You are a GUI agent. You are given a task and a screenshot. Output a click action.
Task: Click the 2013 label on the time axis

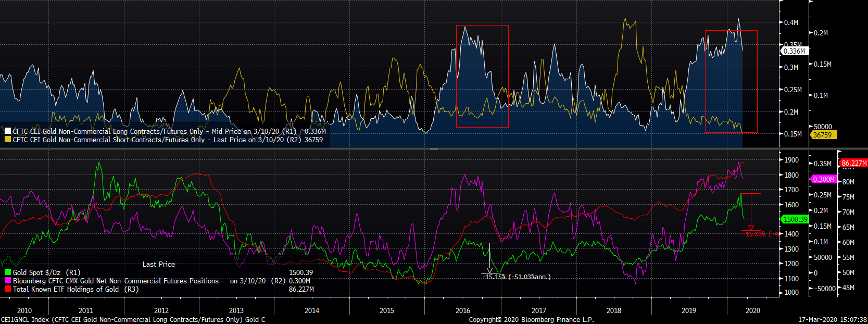236,310
